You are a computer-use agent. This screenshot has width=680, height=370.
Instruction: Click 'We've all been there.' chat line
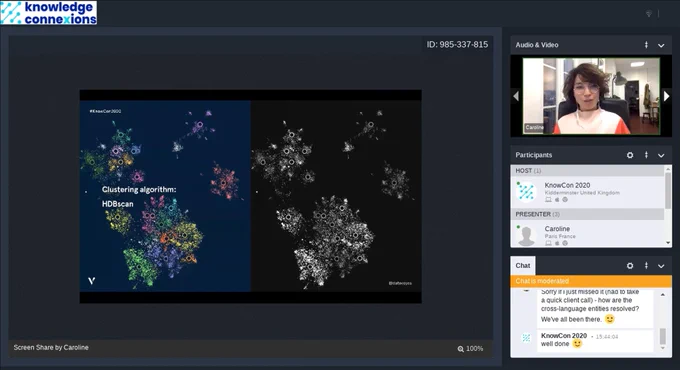(x=571, y=319)
